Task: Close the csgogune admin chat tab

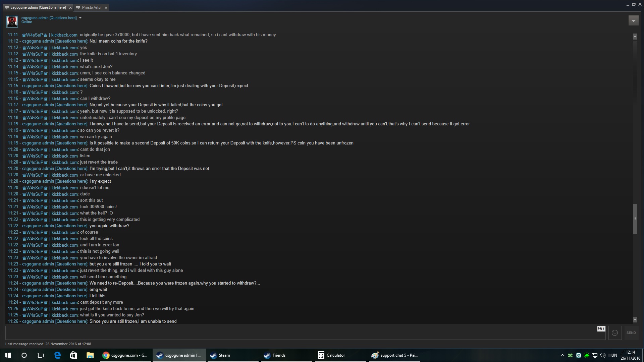Action: 70,7
